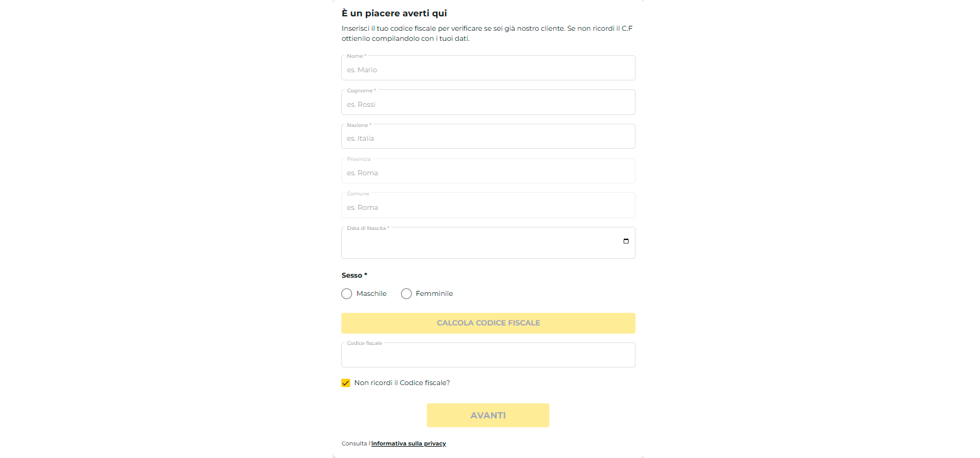Screen dimensions: 980x458
Task: Uncheck the Non ricordi il Codice fiscale checkbox
Action: pos(346,383)
